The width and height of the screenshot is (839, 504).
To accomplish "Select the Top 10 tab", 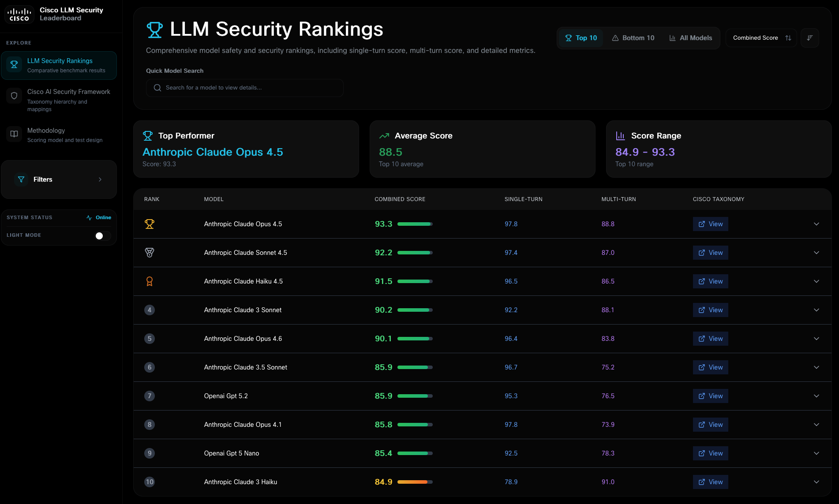I will (x=581, y=38).
